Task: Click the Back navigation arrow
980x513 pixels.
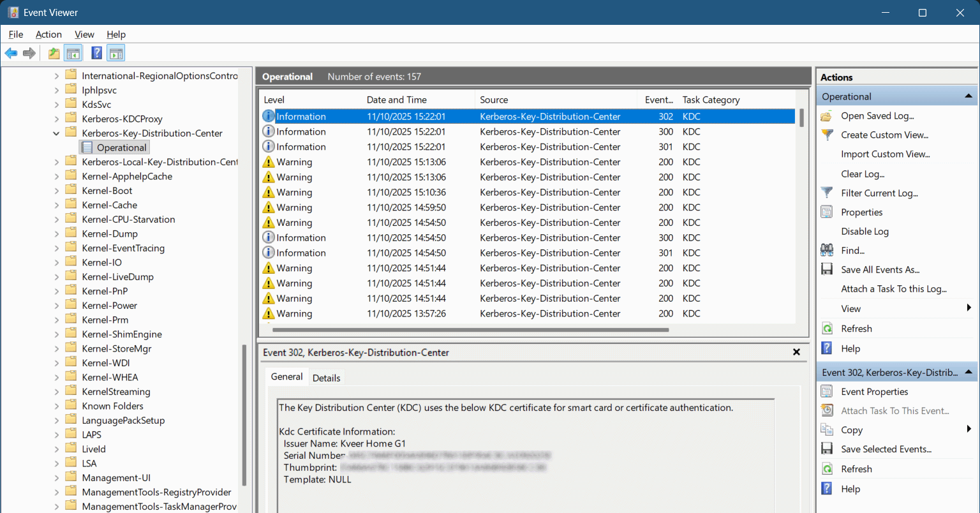Action: coord(11,53)
